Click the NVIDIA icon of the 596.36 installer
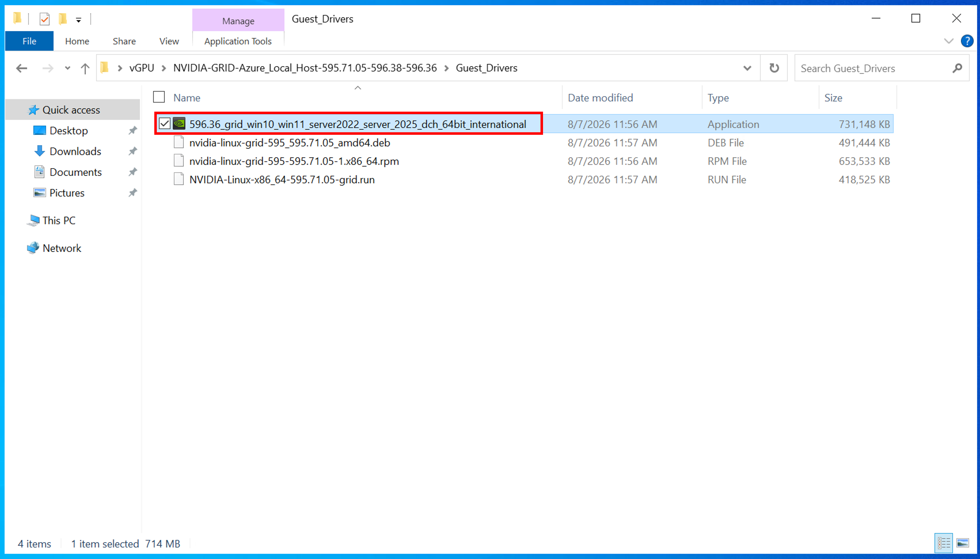This screenshot has height=559, width=980. pyautogui.click(x=179, y=124)
